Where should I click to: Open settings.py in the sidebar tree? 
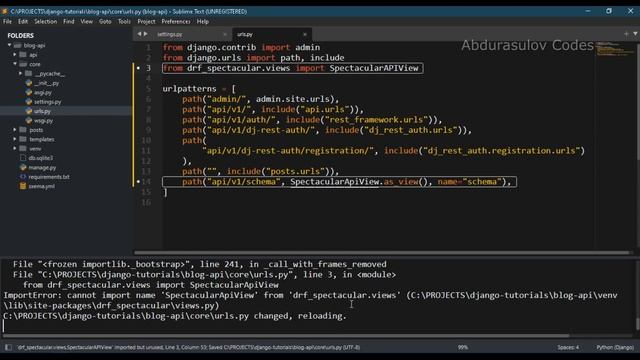click(47, 102)
